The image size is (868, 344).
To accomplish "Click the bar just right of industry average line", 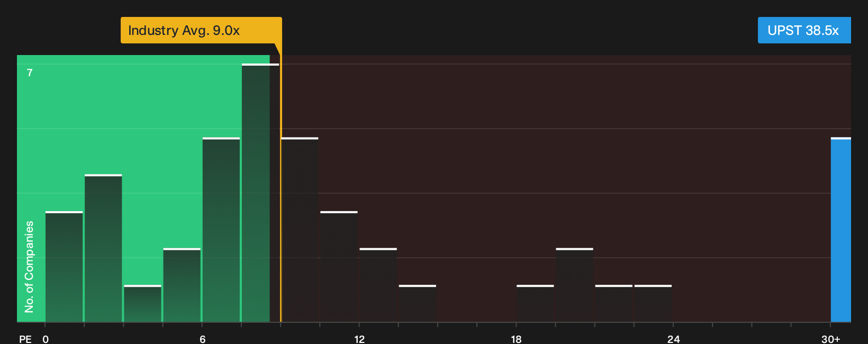I will tap(300, 230).
